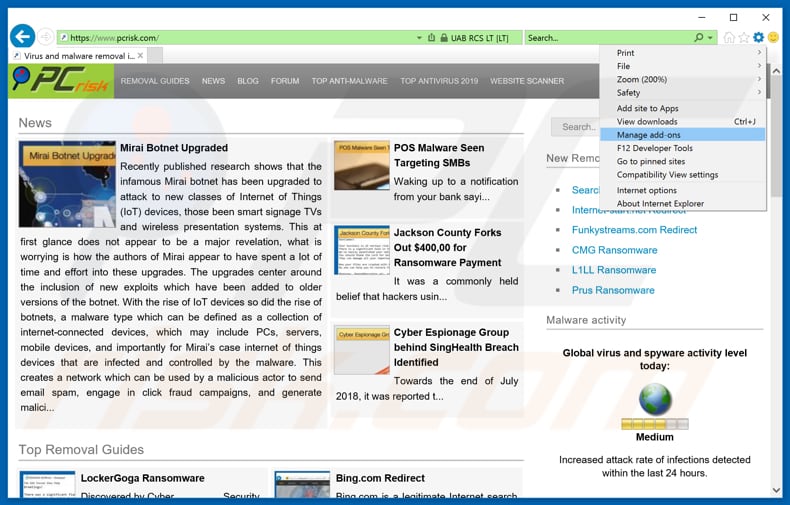Open TOP ANTI-MALWARE nav link

click(x=349, y=81)
